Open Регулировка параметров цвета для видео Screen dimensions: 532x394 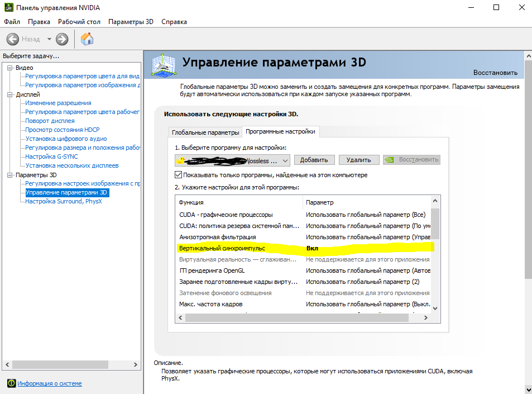point(83,76)
